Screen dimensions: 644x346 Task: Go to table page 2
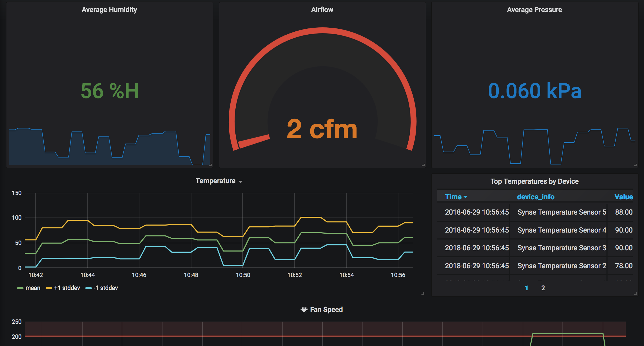click(x=543, y=288)
